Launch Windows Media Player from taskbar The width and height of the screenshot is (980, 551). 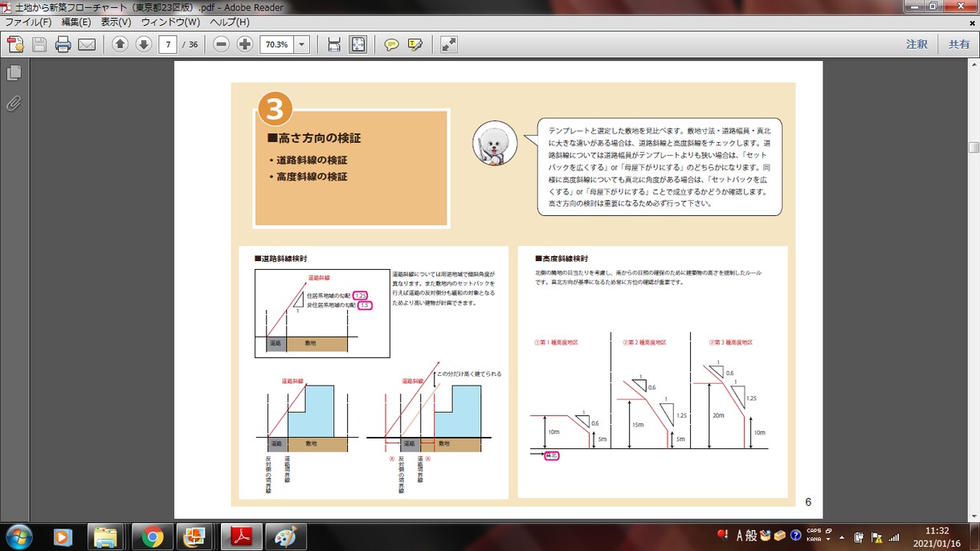63,536
